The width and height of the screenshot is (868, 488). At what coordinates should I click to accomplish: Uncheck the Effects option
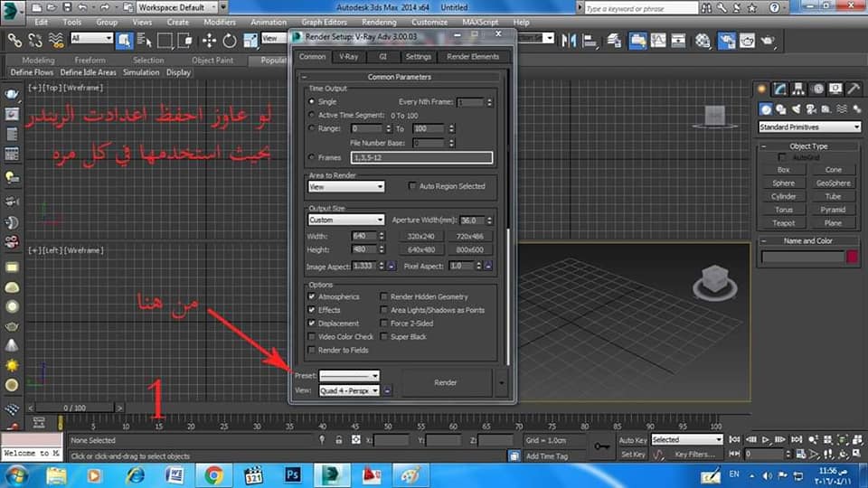tap(312, 310)
